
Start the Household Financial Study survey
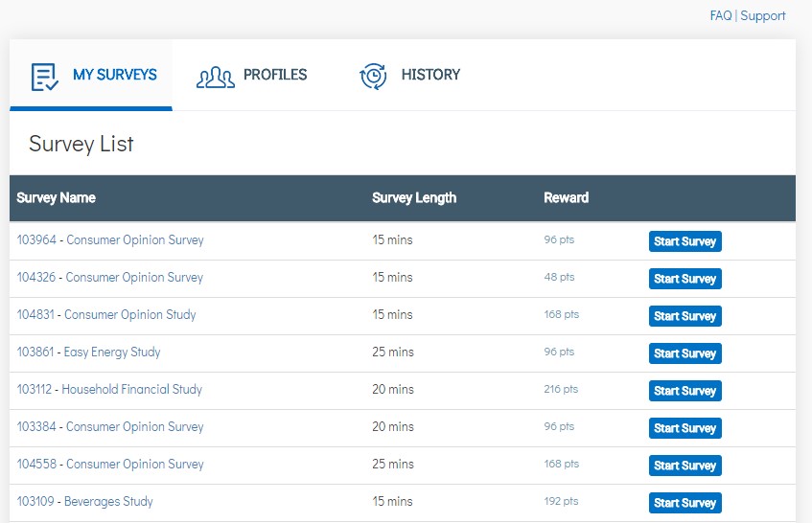684,391
